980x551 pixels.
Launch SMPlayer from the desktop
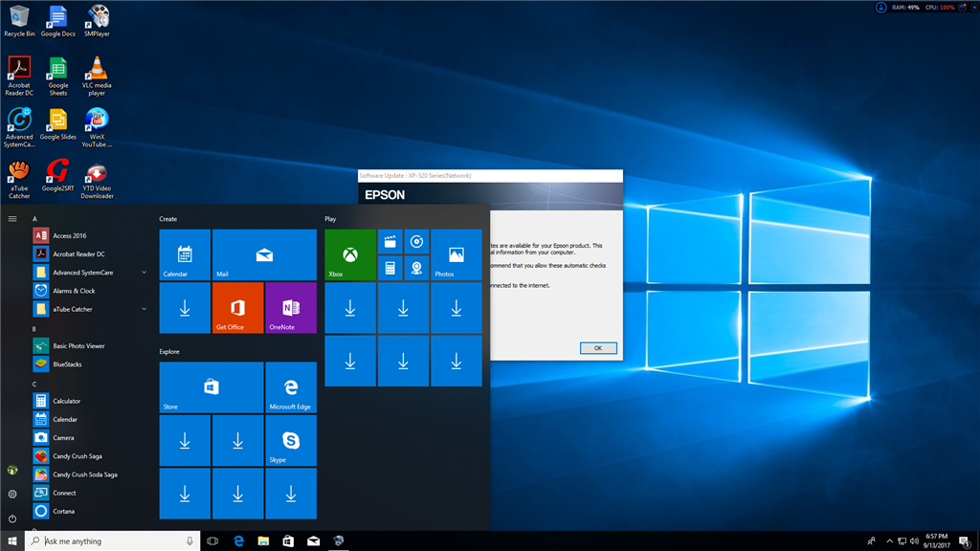click(x=97, y=21)
